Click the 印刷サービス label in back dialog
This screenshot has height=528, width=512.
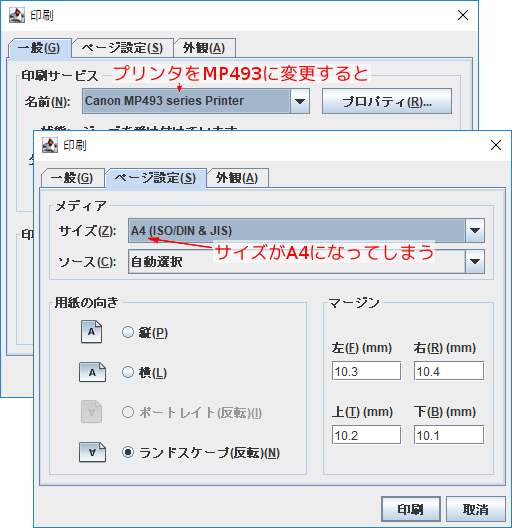click(60, 75)
